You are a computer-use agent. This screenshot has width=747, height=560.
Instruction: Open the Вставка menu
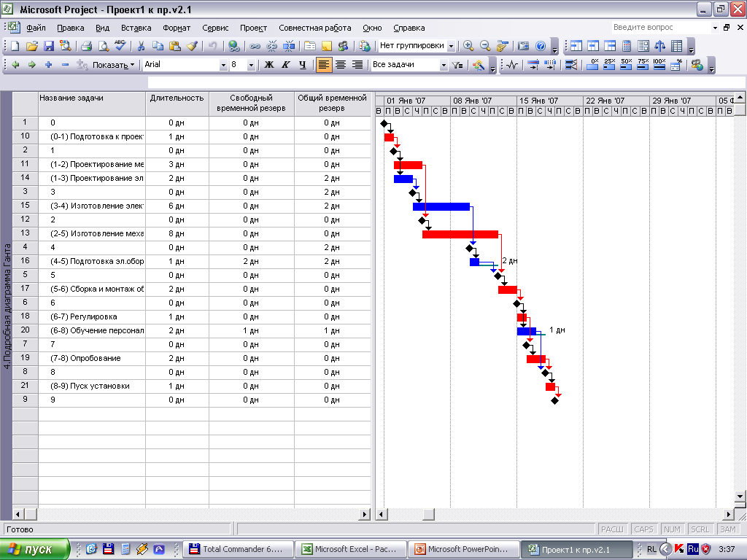[136, 28]
